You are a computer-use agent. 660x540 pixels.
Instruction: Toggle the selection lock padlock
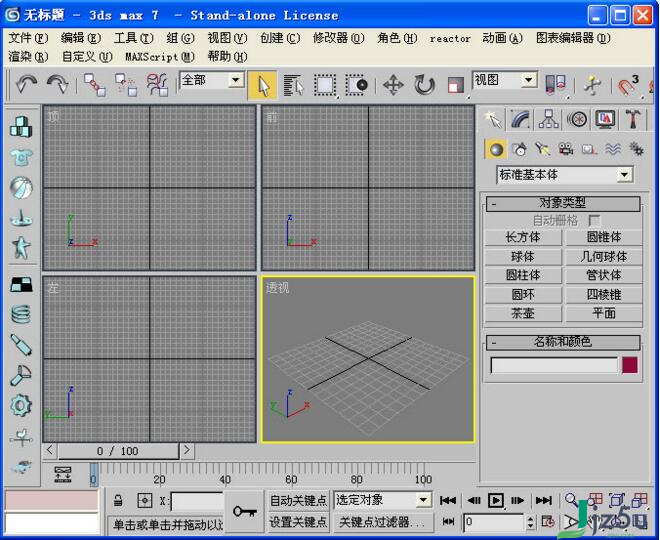coord(119,500)
